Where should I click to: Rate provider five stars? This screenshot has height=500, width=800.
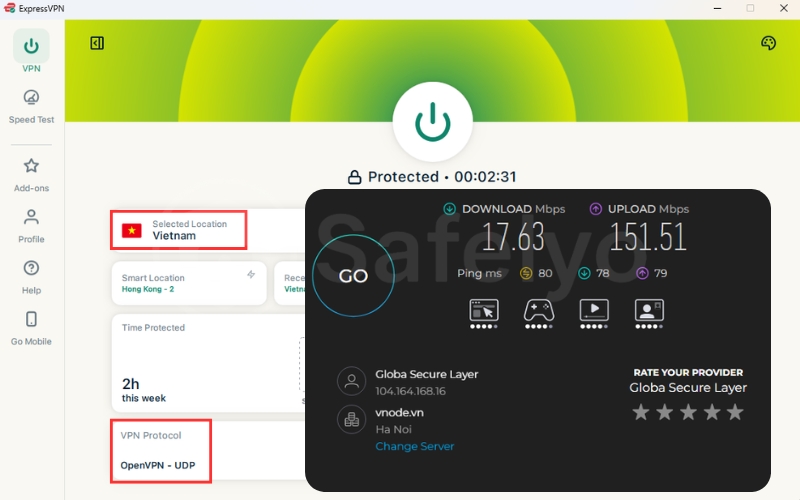(x=735, y=412)
